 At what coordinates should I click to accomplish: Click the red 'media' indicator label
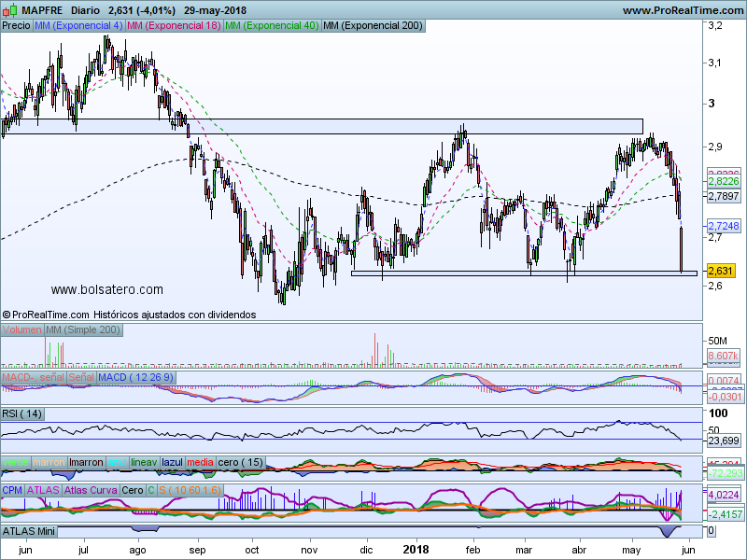click(200, 462)
